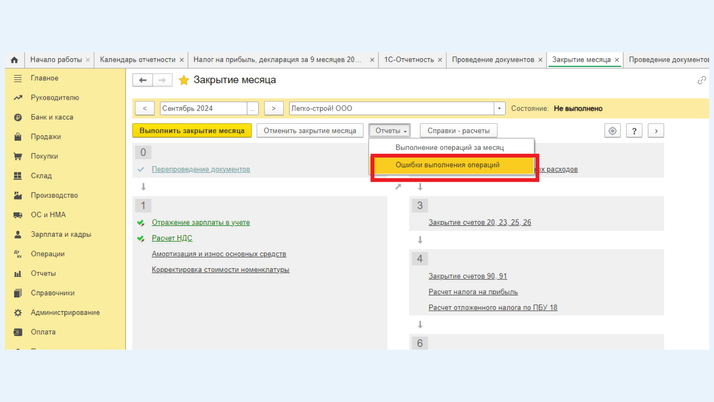The width and height of the screenshot is (714, 402).
Task: Copy link using the chain icon
Action: tap(701, 81)
